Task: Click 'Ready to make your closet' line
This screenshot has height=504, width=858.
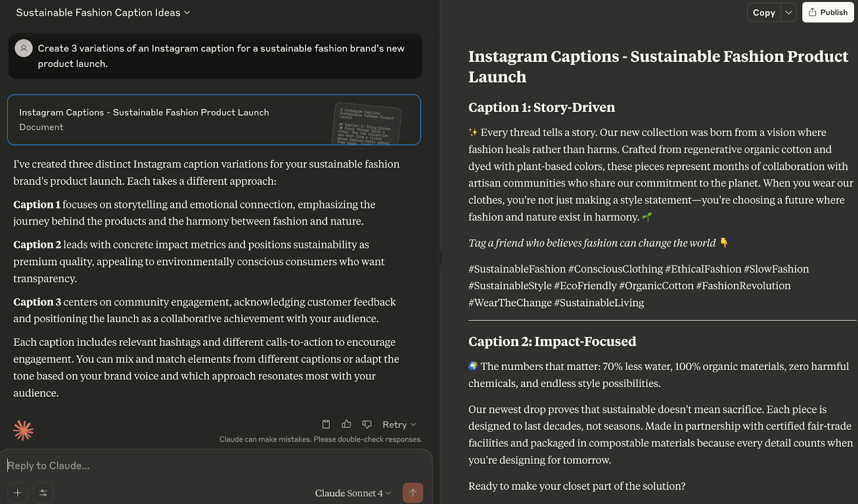Action: tap(577, 486)
